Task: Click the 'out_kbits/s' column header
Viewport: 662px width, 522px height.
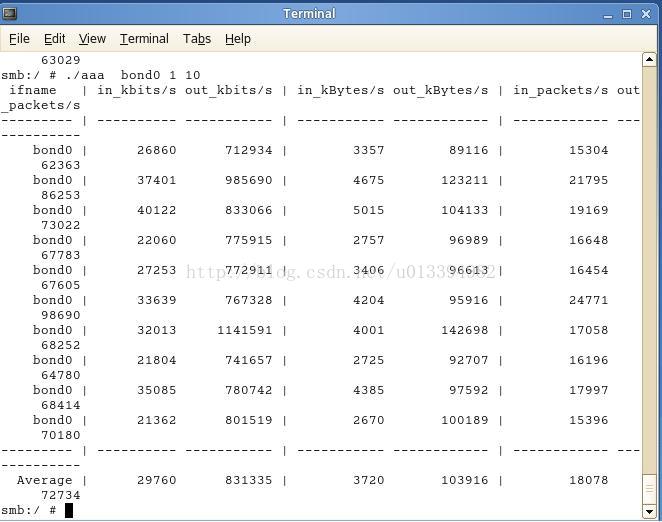Action: tap(228, 90)
